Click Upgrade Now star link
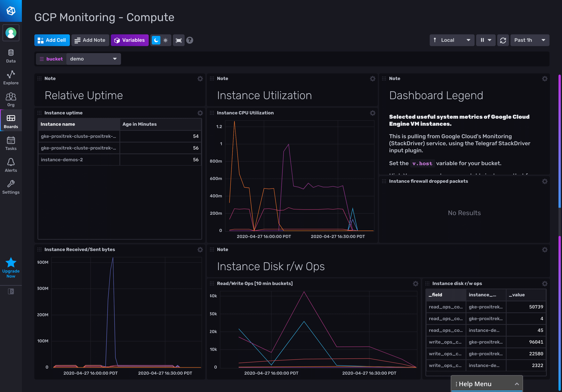 click(x=11, y=268)
